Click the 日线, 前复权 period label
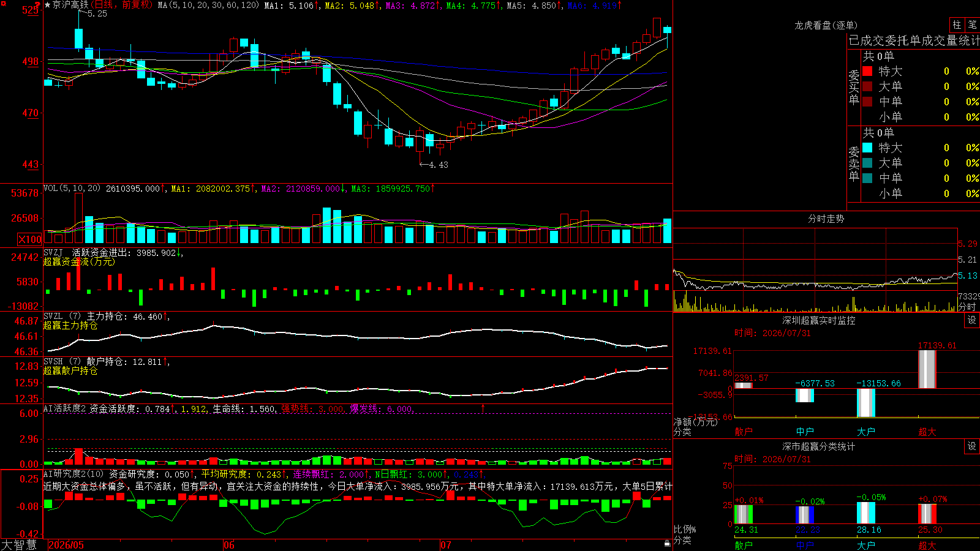 123,5
